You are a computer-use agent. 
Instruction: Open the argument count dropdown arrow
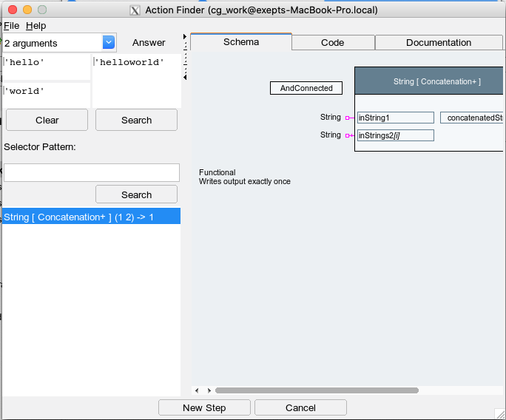click(109, 43)
